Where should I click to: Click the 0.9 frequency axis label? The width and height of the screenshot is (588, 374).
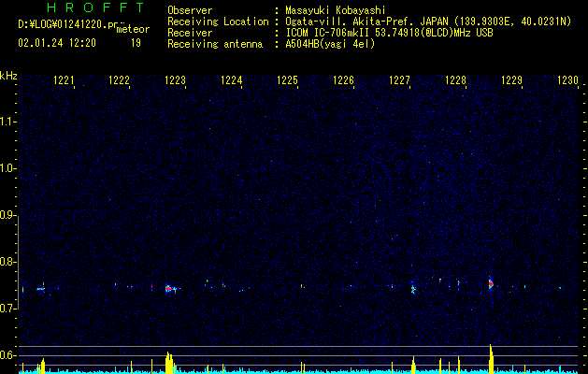[7, 215]
